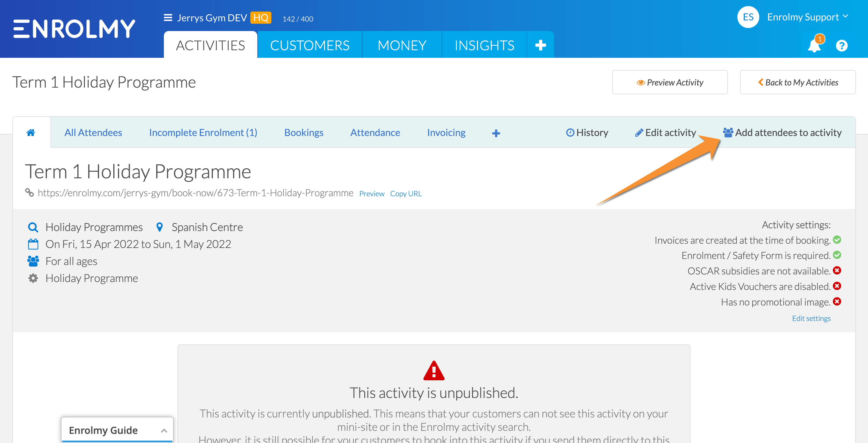The width and height of the screenshot is (868, 443).
Task: Click the ES user avatar
Action: click(x=748, y=17)
